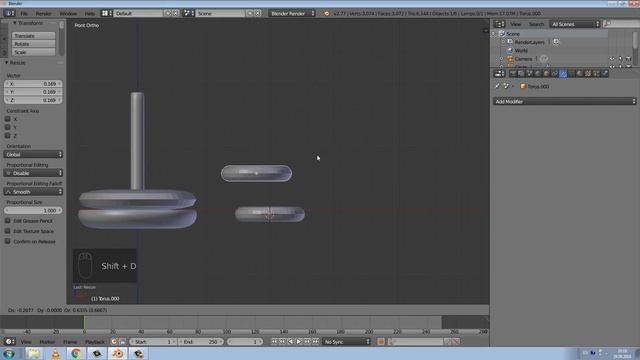Enable Edit Grease Pencil checkbox

point(8,221)
